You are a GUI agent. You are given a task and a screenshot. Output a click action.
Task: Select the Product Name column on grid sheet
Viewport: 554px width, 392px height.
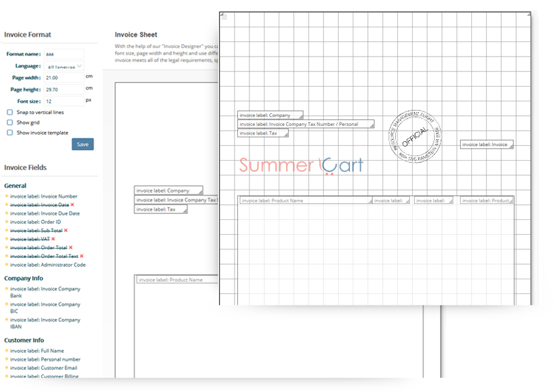click(x=306, y=201)
